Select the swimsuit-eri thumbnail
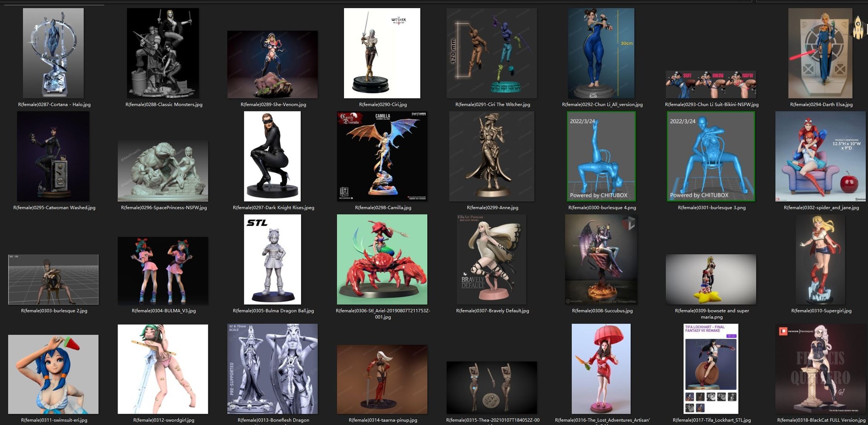The width and height of the screenshot is (868, 425). [x=53, y=374]
